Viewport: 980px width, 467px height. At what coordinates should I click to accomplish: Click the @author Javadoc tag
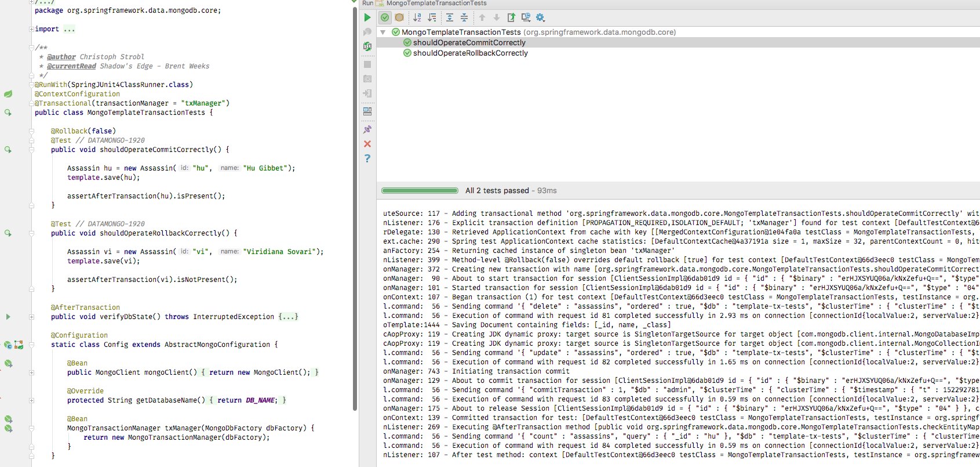(x=61, y=57)
